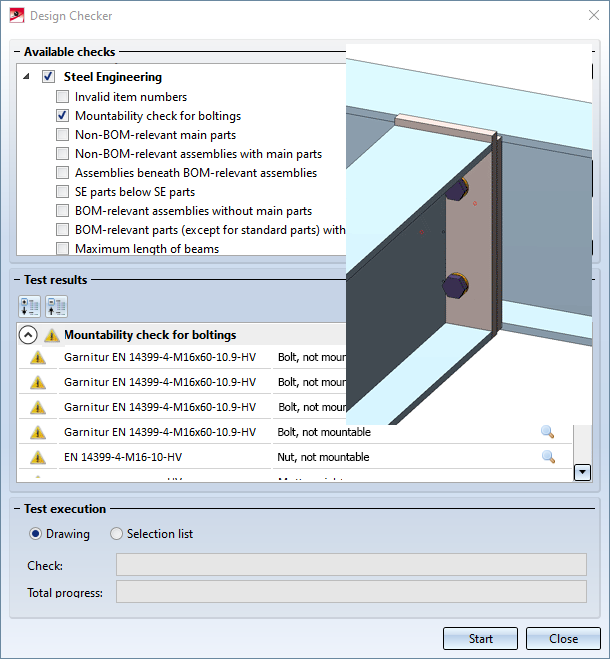Collapse Mountability check for boltings results group
This screenshot has height=659, width=610.
pyautogui.click(x=28, y=335)
